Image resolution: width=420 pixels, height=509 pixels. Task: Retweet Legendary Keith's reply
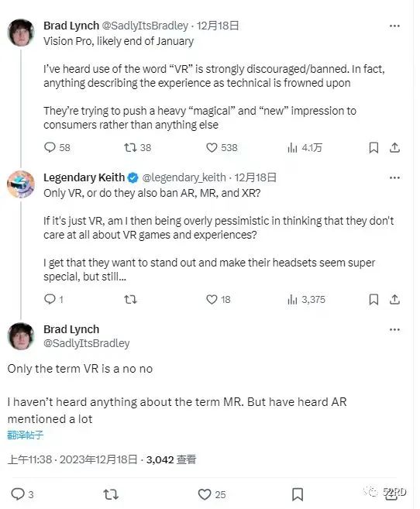click(x=130, y=299)
